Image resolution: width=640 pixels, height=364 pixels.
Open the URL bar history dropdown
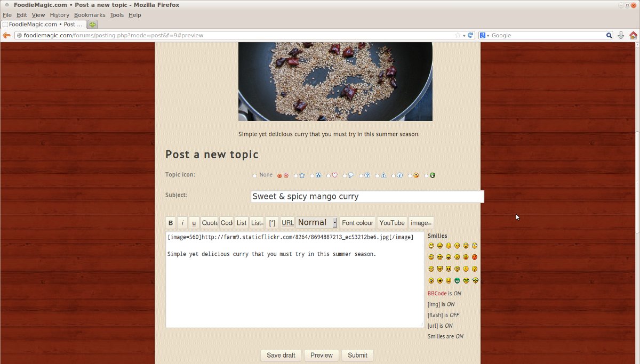point(465,35)
